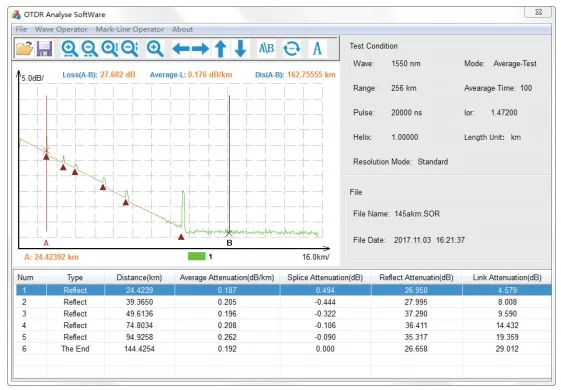
Task: Click the splice attenuation cell -0.444
Action: coord(325,302)
